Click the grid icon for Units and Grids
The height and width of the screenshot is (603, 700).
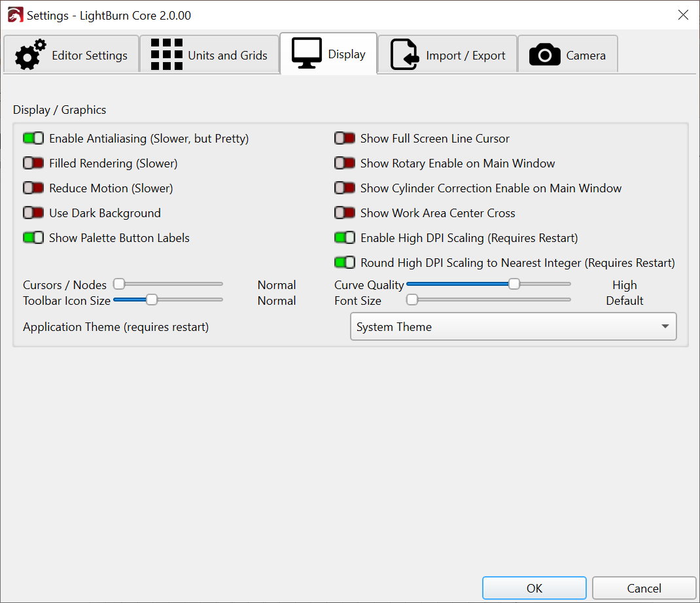click(x=166, y=55)
